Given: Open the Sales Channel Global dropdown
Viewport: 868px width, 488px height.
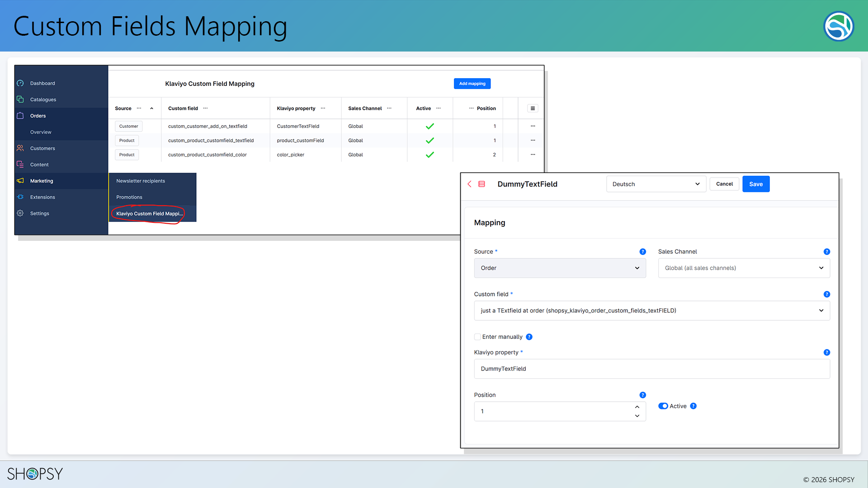Looking at the screenshot, I should point(744,268).
